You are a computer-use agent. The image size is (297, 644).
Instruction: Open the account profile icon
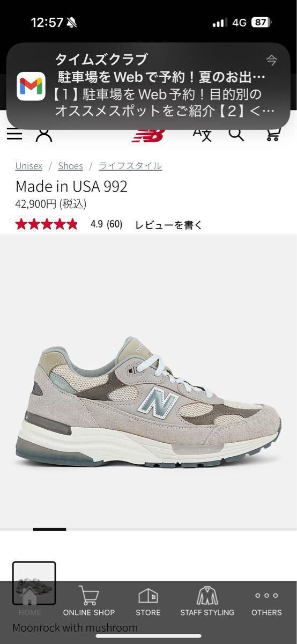[x=43, y=135]
